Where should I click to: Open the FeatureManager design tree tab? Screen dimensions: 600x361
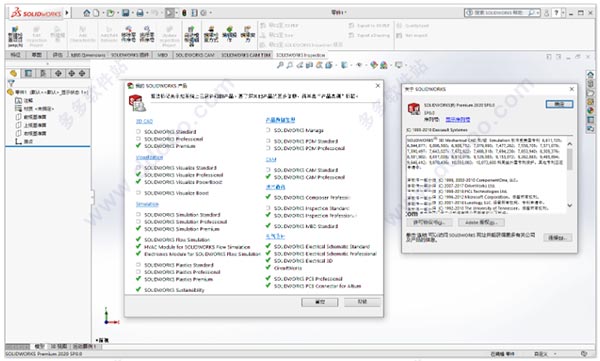[x=13, y=73]
